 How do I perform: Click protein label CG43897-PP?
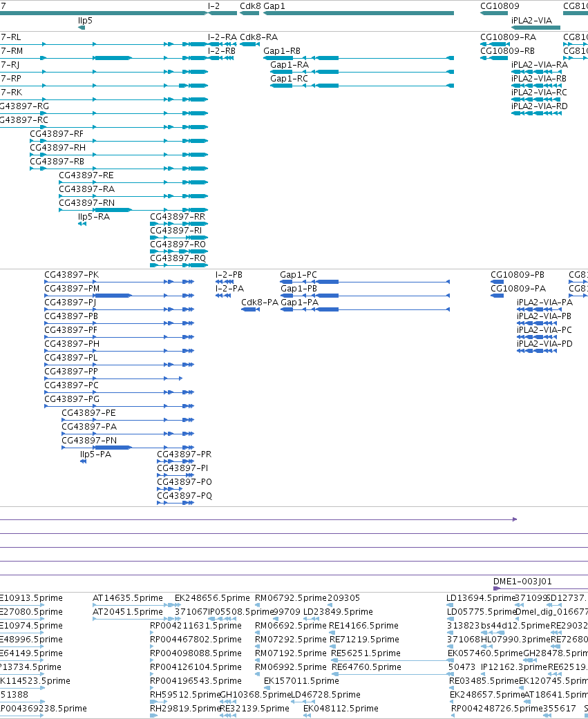(x=70, y=371)
